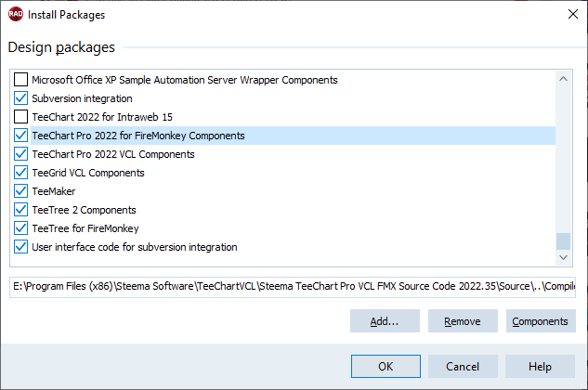Click the package file path field
The width and height of the screenshot is (588, 390).
coord(293,287)
